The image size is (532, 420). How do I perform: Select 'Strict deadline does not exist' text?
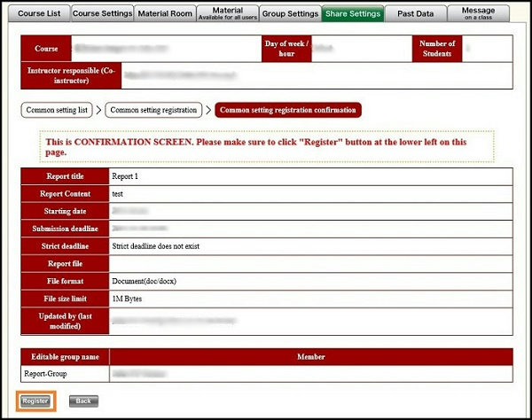(x=160, y=245)
